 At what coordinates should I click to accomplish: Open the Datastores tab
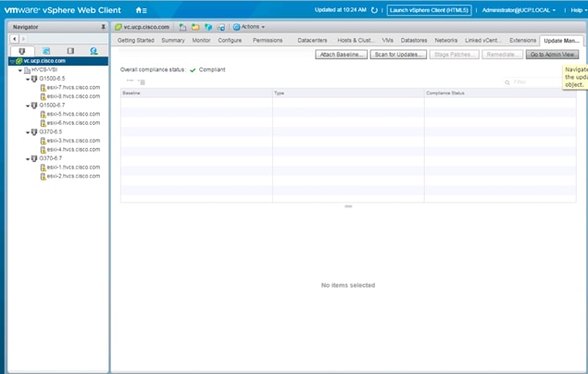(414, 40)
